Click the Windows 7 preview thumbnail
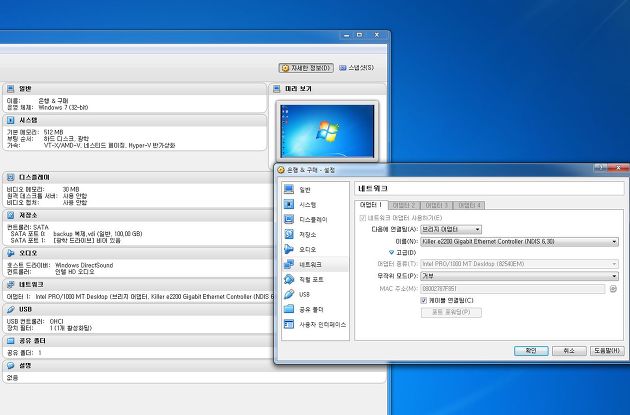 [327, 131]
